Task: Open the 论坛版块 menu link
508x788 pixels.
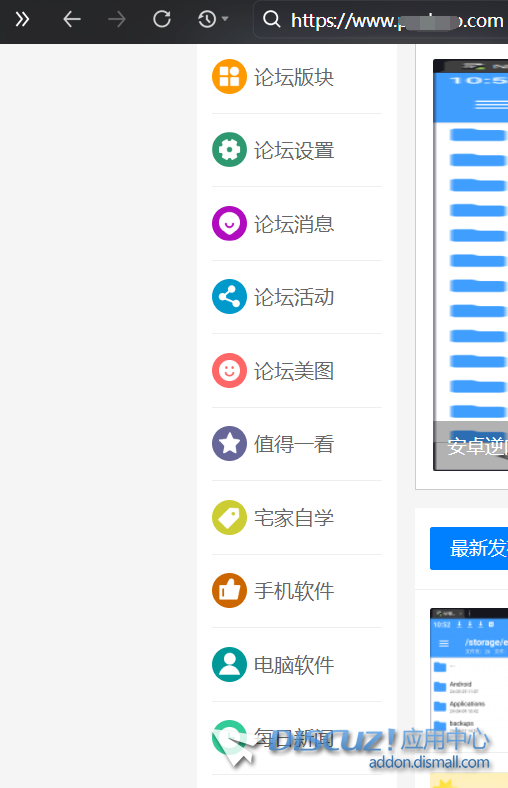Action: coord(294,77)
